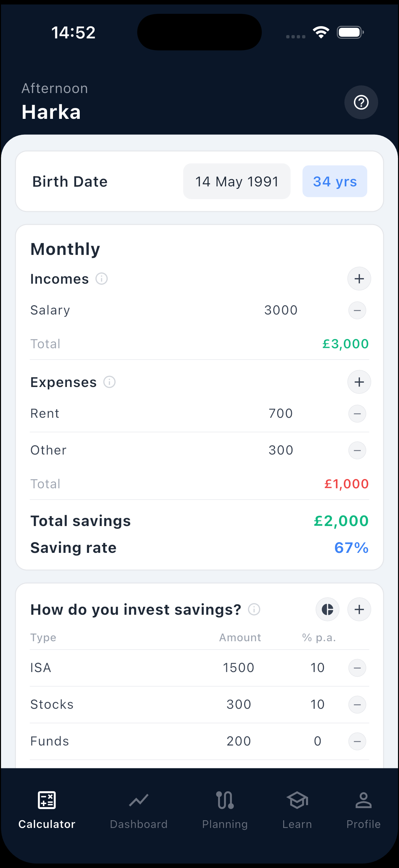
Task: Add a new investment type
Action: pos(359,609)
